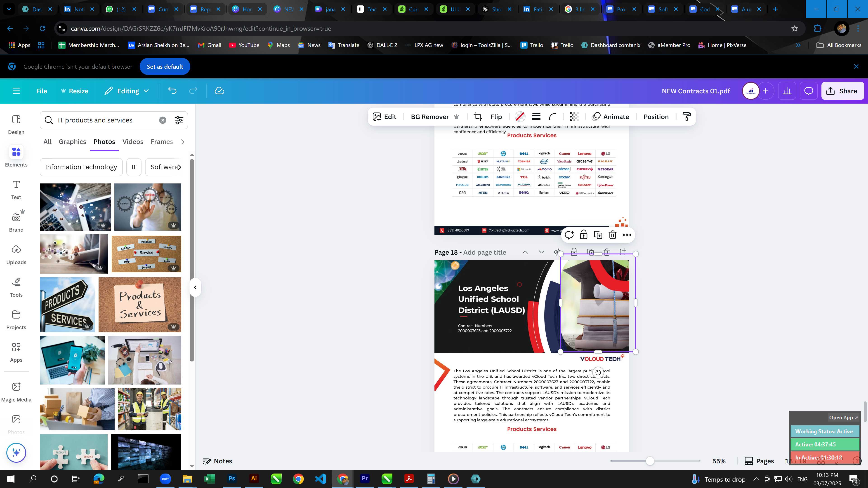Show hidden system tray icons
The width and height of the screenshot is (868, 488).
point(756,479)
